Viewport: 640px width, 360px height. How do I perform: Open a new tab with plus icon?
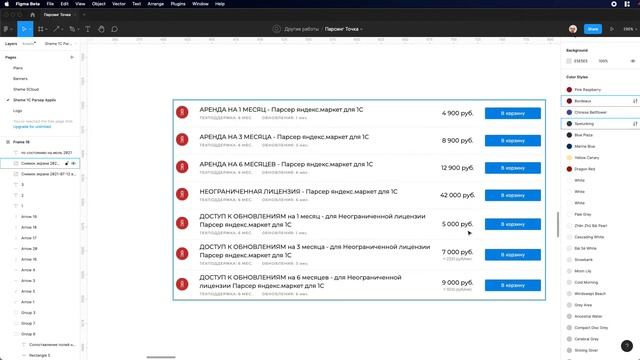[84, 15]
